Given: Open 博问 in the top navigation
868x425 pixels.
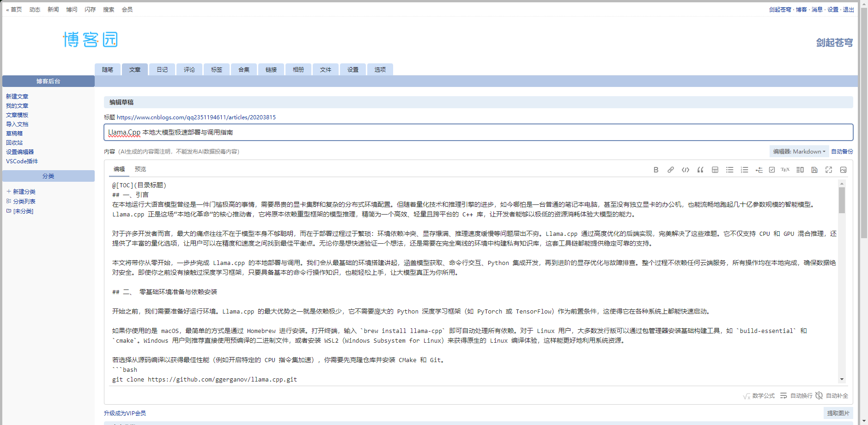Looking at the screenshot, I should click(x=72, y=9).
